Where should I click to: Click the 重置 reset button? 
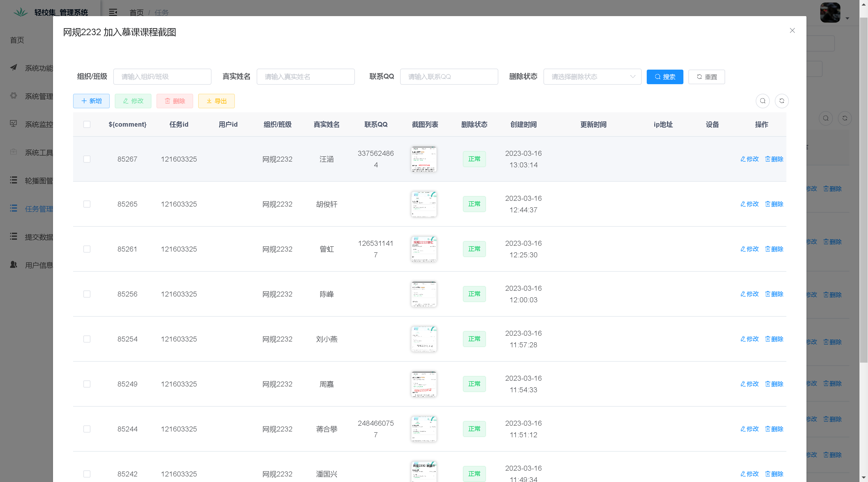coord(707,77)
